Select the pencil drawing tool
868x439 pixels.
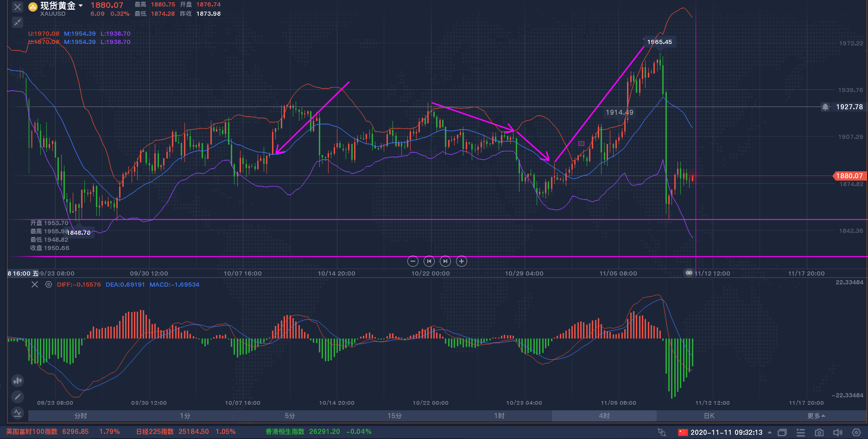tap(18, 396)
